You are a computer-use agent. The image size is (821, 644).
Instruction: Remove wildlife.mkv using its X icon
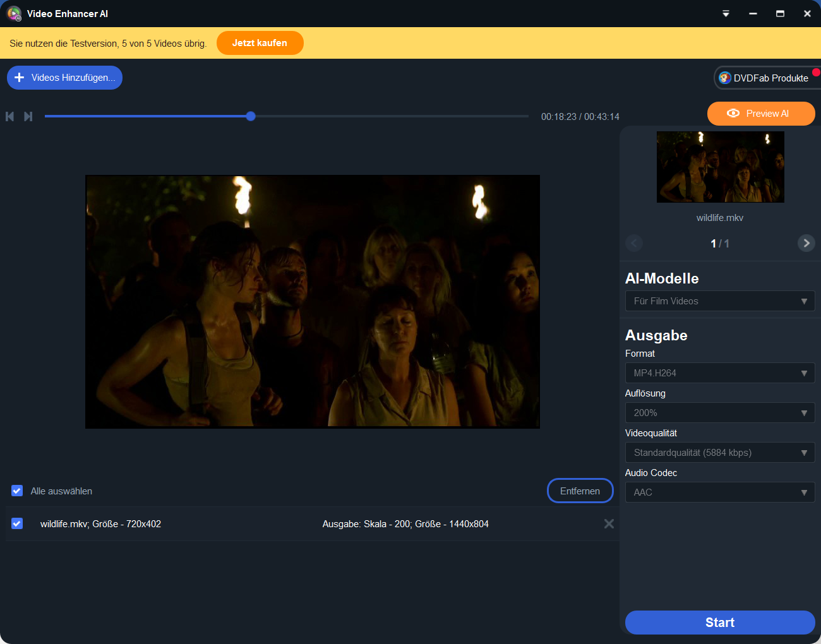[x=609, y=523]
